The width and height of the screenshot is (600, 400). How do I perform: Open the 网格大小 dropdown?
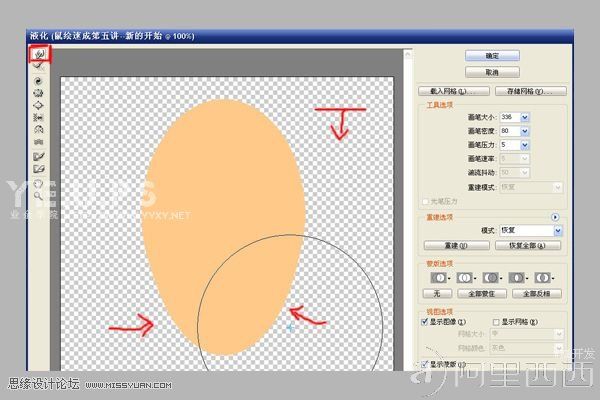point(527,334)
